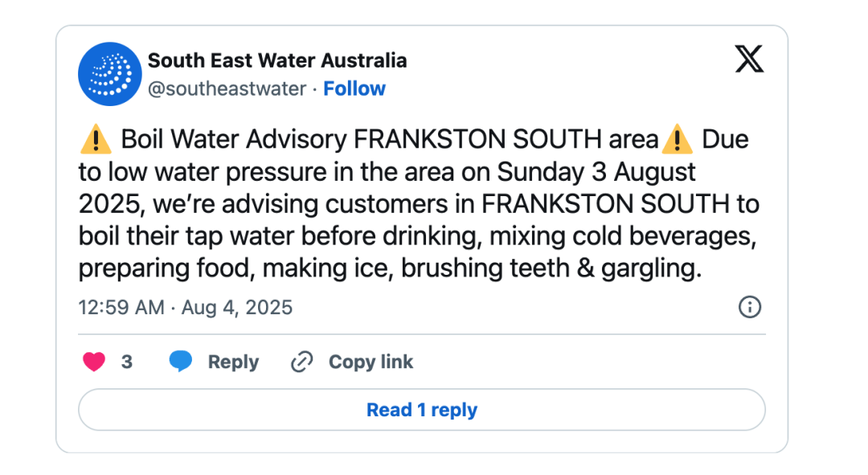Open the tweet timestamp 12:59 AM link

(x=121, y=307)
